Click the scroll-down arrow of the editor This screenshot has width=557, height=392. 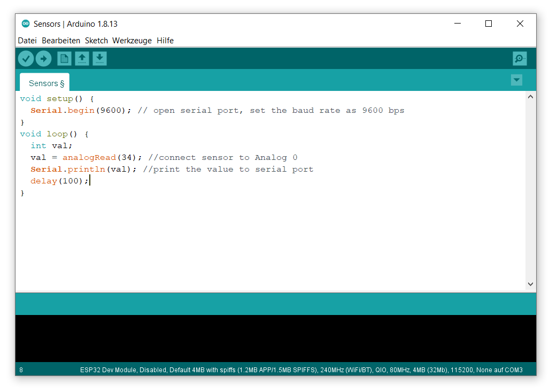pos(530,284)
